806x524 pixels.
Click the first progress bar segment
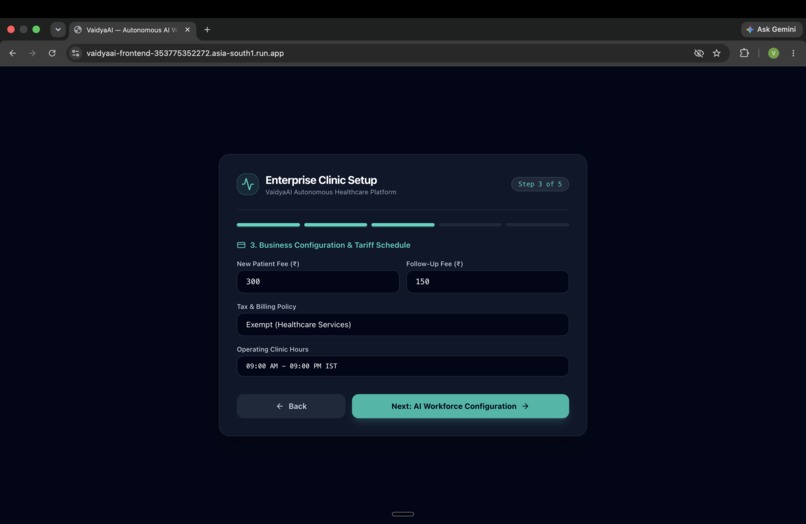[268, 225]
